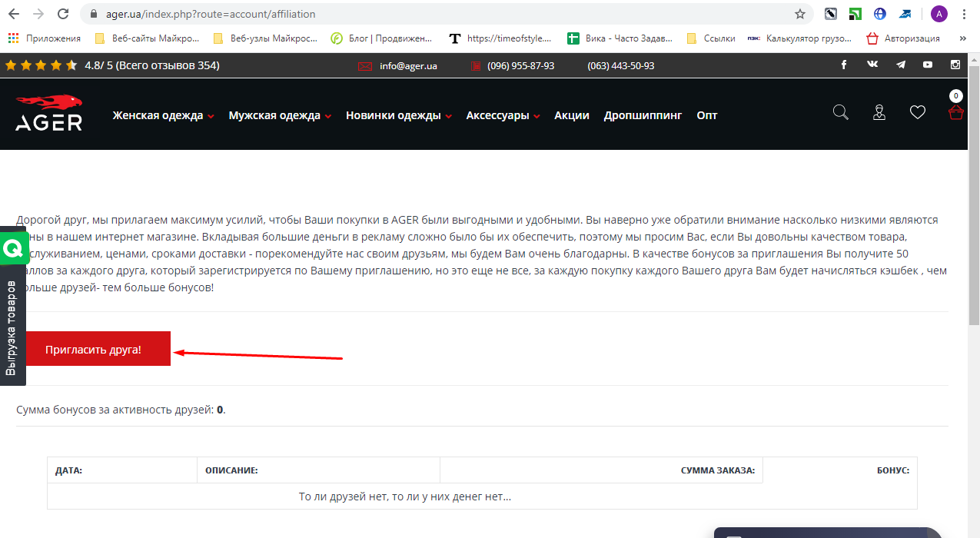Click the AGER logo

pos(49,114)
